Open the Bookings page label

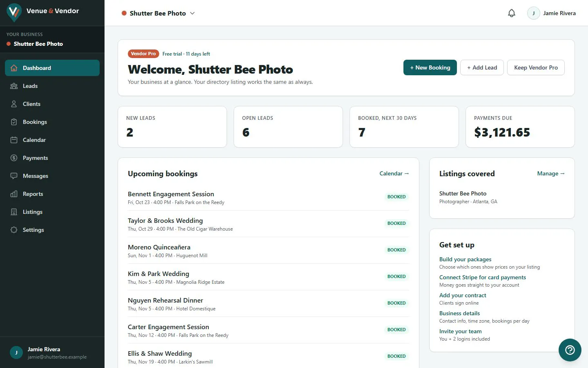[35, 122]
